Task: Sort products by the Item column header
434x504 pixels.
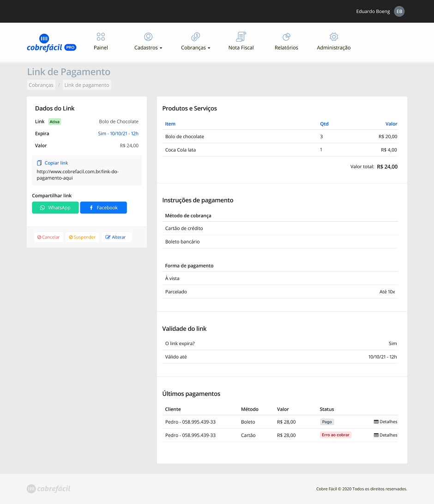Action: coord(170,124)
